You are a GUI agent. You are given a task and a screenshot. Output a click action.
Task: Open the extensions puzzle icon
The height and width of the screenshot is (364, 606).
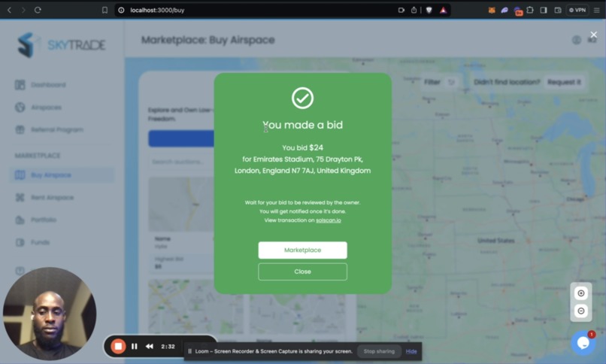(x=530, y=10)
